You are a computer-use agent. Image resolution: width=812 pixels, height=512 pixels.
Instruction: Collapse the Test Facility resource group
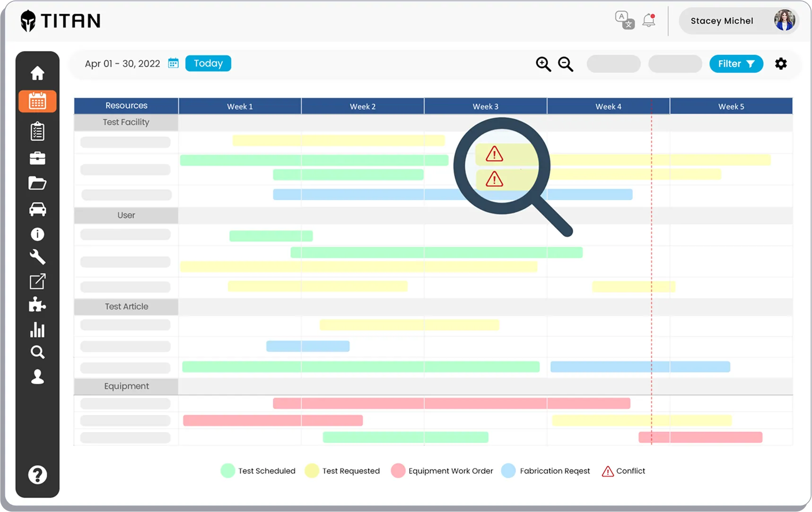[x=126, y=122]
